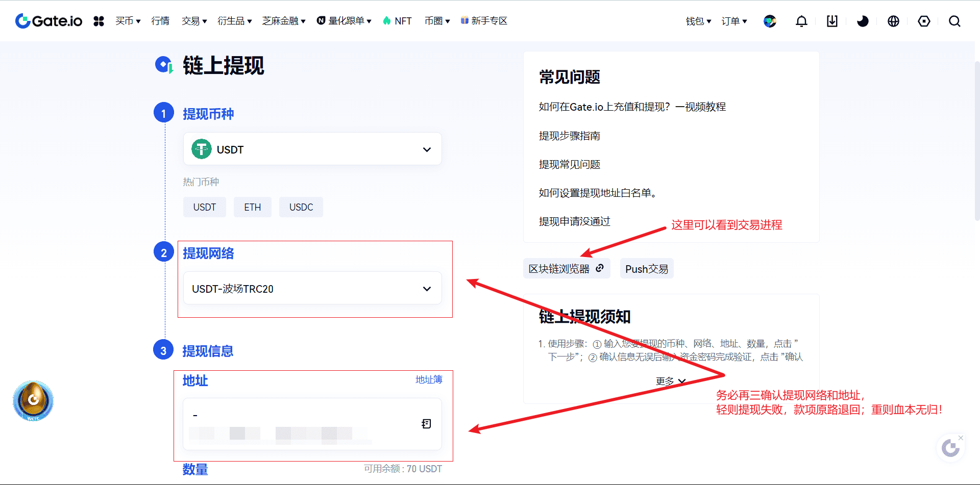Toggle dark mode moon icon
Image resolution: width=980 pixels, height=485 pixels.
pyautogui.click(x=863, y=21)
